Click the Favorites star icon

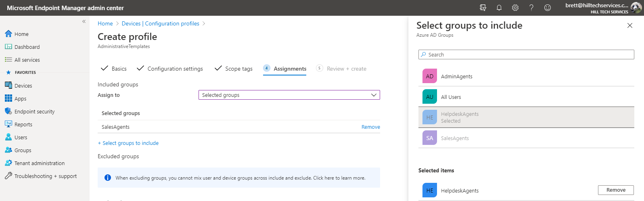click(x=8, y=73)
